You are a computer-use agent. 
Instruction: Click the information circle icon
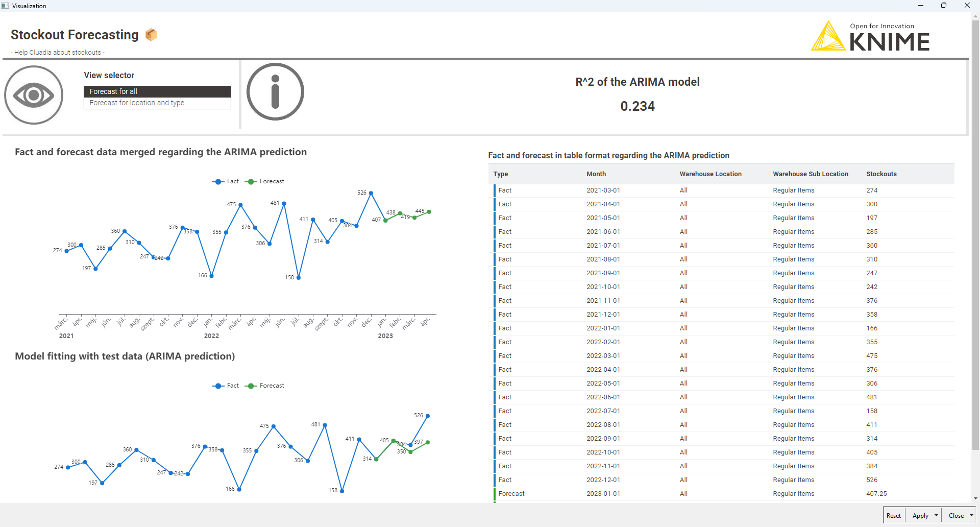point(275,92)
